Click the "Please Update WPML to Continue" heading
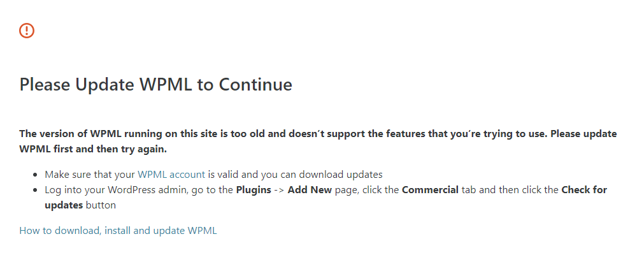644x262 pixels. (x=155, y=84)
